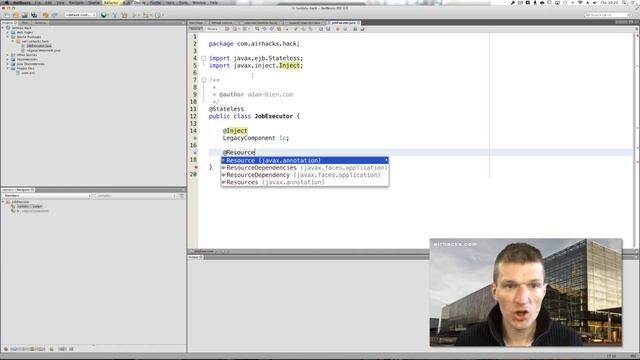Collapse the Source Packages node
Screen dimensions: 640x360
[8, 37]
